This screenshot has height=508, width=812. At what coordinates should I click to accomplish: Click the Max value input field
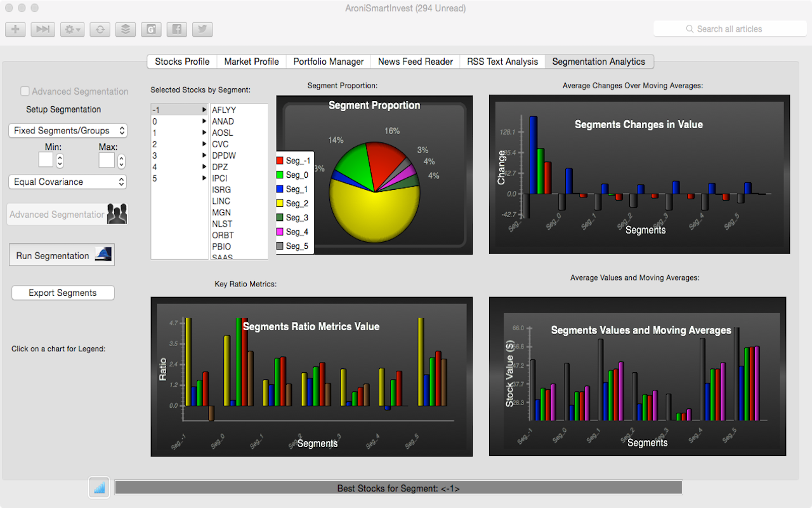(x=107, y=160)
